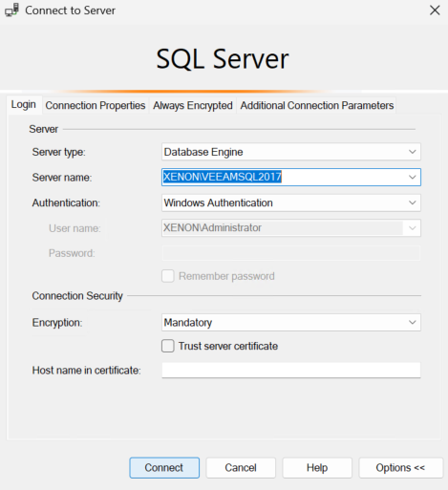Click the Cancel button
The image size is (448, 490).
[241, 468]
